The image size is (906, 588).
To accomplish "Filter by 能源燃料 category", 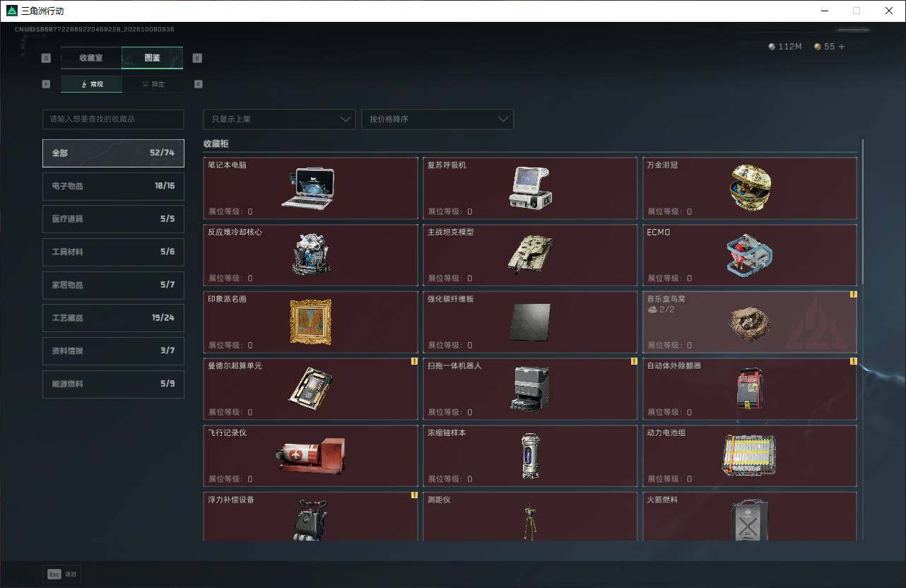I will point(113,384).
